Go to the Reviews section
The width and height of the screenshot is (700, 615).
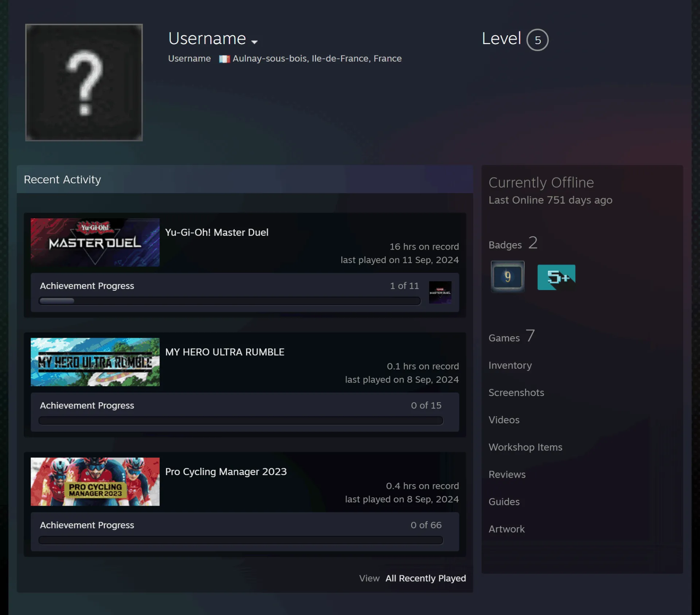point(507,474)
